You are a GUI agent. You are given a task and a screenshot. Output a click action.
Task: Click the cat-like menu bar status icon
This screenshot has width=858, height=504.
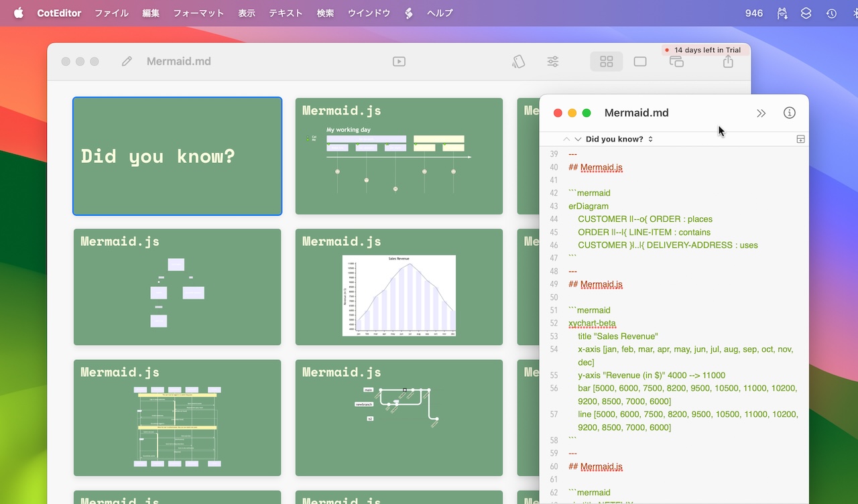pos(782,13)
